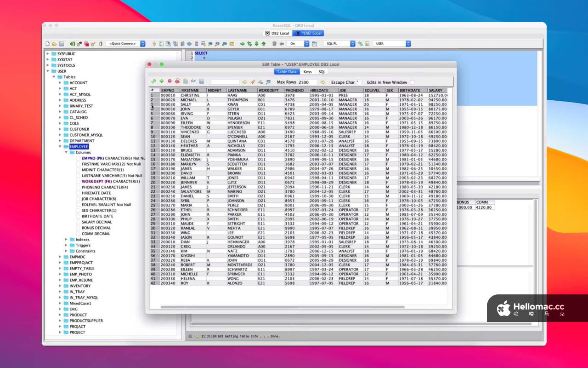Select the Constraints node in tree
Viewport: 588px width, 368px height.
point(85,251)
